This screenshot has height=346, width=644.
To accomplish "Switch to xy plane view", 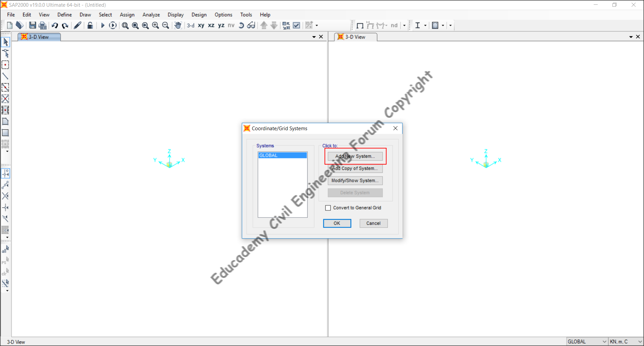I will [201, 25].
